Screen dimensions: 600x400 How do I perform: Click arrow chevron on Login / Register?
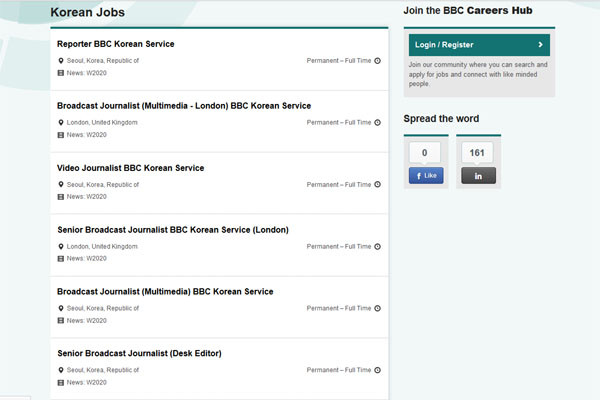(x=540, y=45)
